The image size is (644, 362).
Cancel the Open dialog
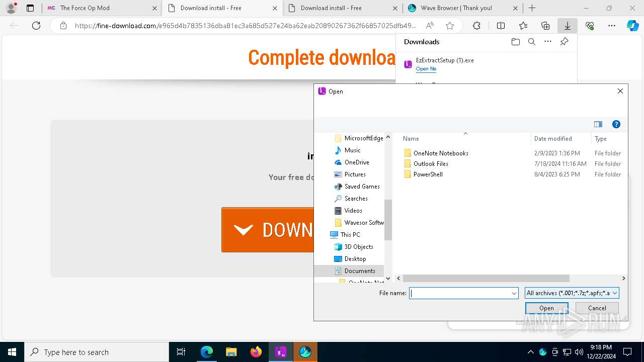point(597,308)
